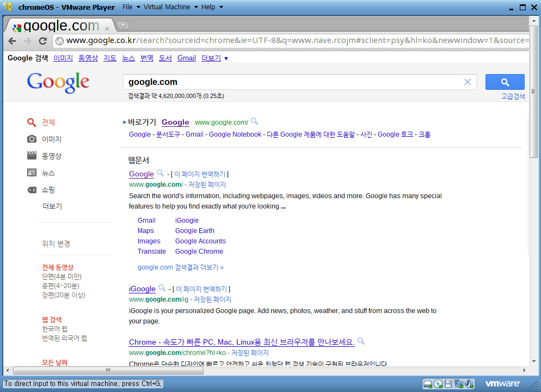The height and width of the screenshot is (392, 541).
Task: Click the VMware floppy disk status icon
Action: [x=447, y=384]
